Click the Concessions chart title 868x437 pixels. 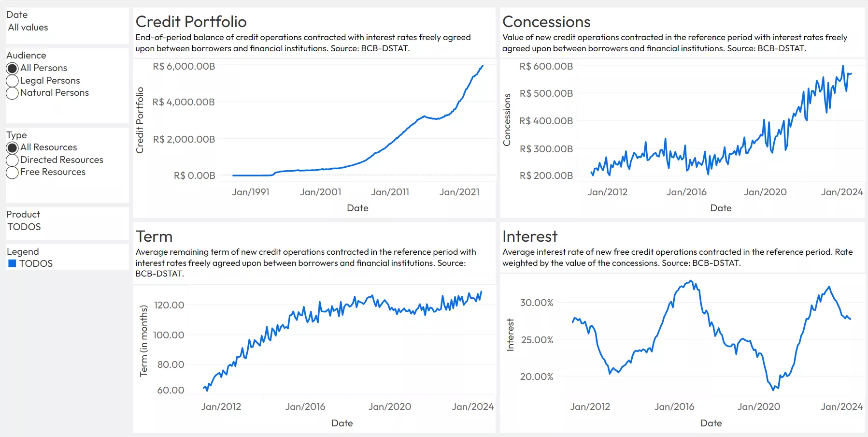(x=546, y=22)
